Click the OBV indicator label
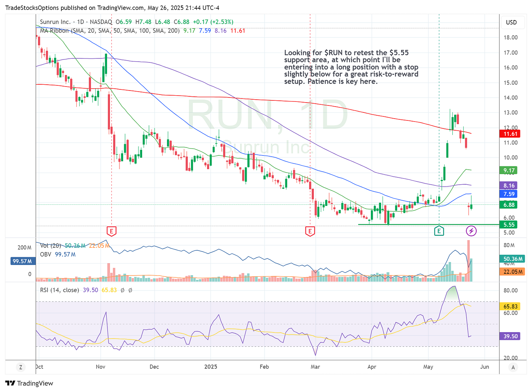 pos(46,254)
